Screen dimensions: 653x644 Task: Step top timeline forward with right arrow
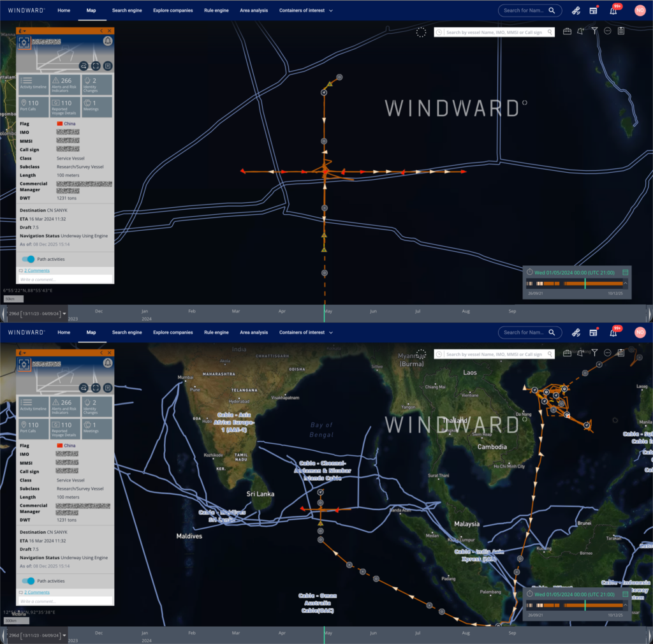(649, 313)
